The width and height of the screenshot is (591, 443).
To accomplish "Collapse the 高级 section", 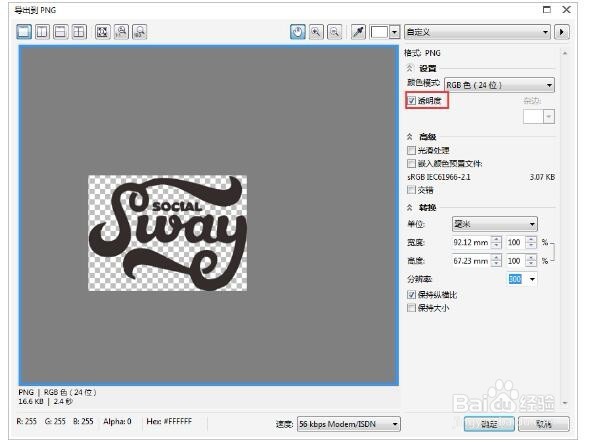I will 410,136.
